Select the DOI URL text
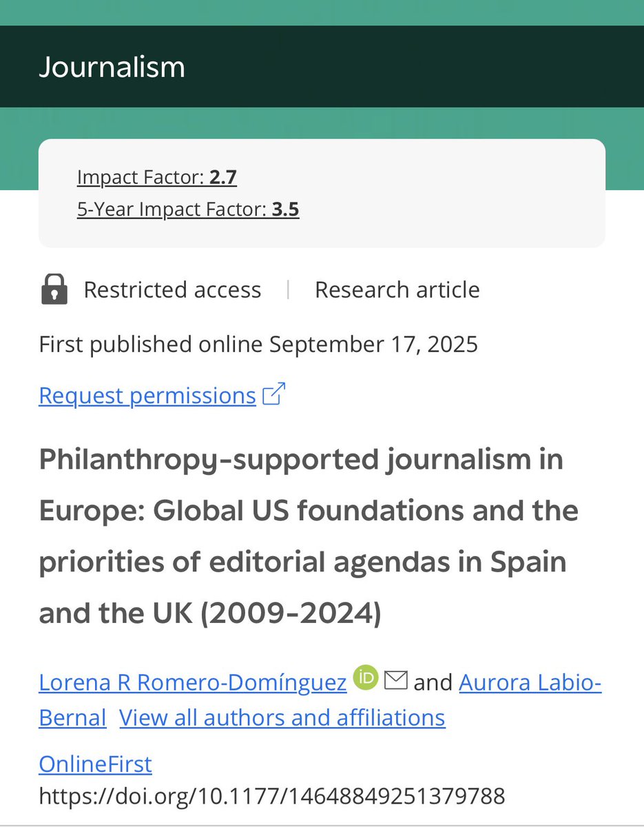644x827 pixels. (x=272, y=796)
